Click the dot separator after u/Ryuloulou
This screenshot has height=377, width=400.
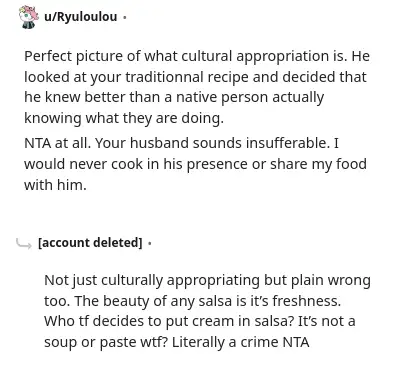point(124,17)
